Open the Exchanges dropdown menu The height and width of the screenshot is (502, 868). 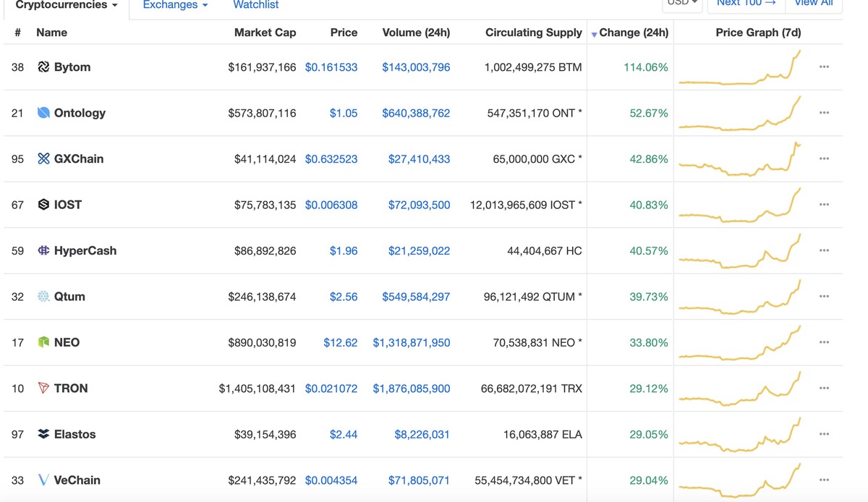175,5
